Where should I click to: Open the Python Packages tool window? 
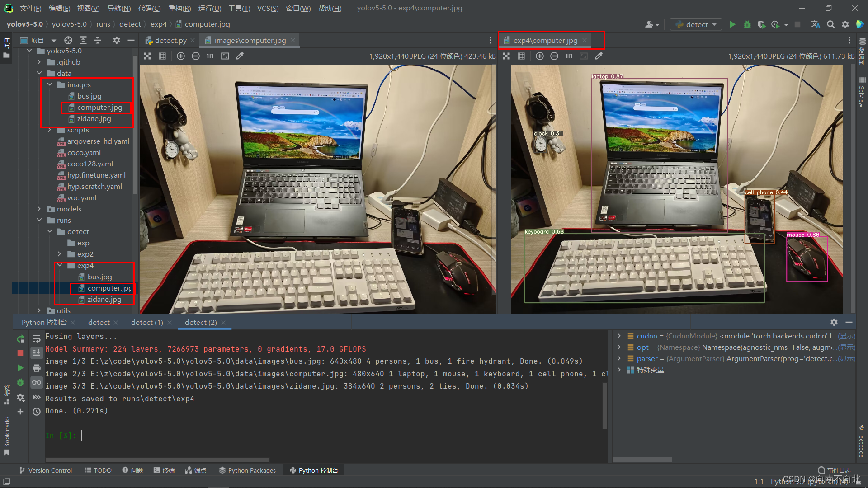[x=247, y=470]
